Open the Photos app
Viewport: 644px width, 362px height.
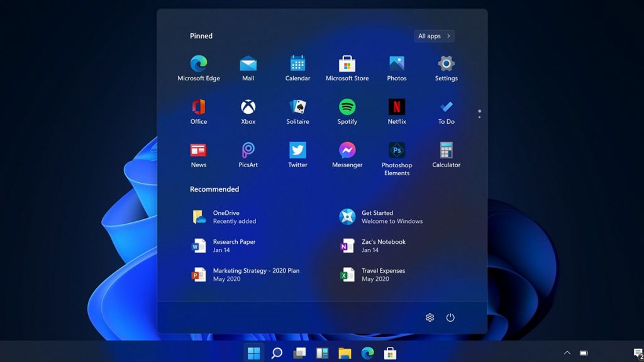[396, 63]
